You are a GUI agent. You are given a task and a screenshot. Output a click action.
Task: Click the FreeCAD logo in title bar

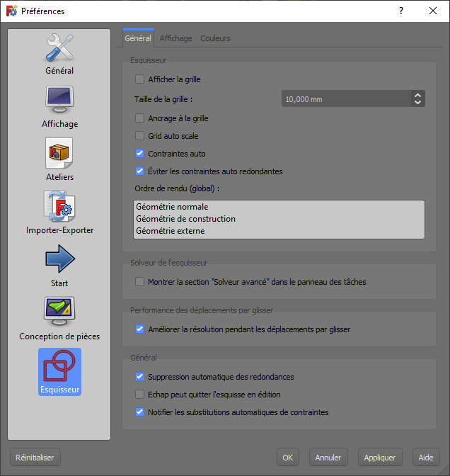[12, 11]
